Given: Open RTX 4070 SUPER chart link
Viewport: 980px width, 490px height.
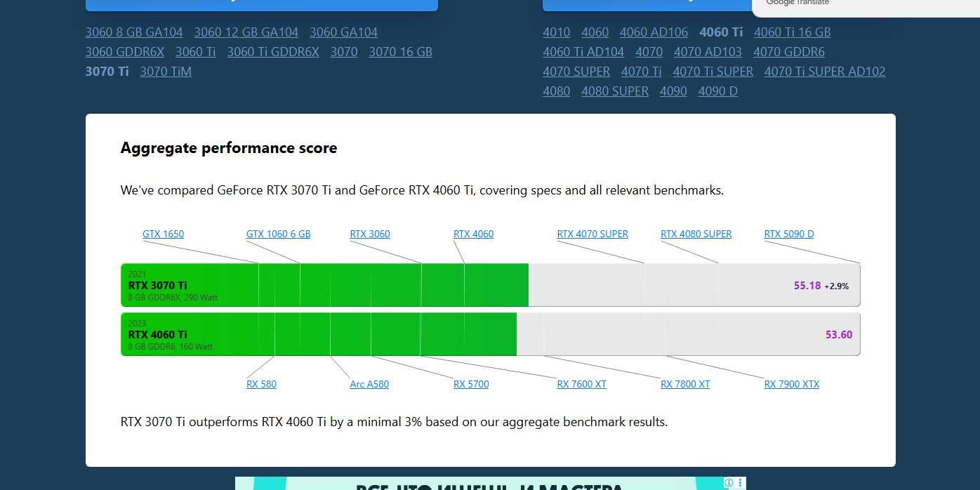Looking at the screenshot, I should tap(593, 234).
